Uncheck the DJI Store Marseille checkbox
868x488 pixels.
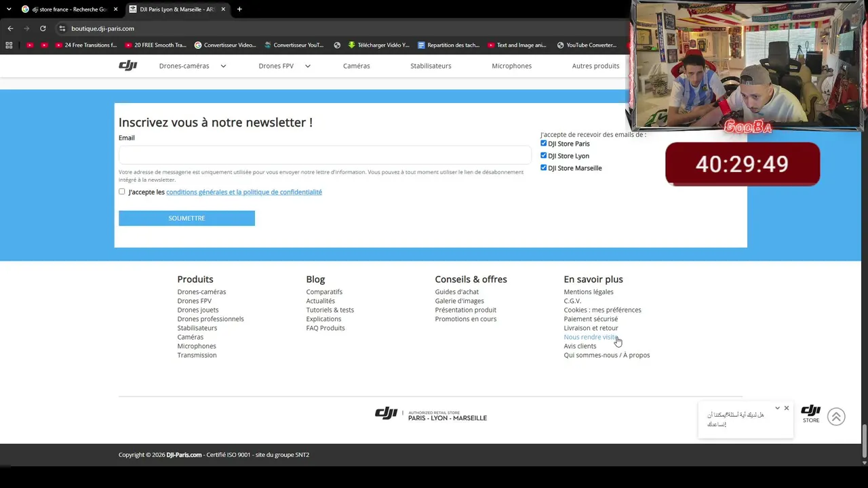tap(543, 167)
